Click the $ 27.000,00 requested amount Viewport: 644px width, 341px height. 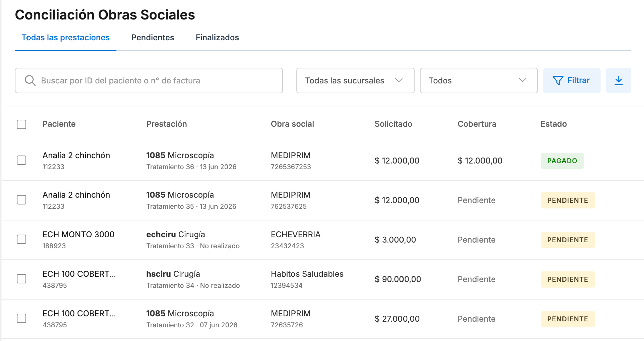(x=397, y=319)
